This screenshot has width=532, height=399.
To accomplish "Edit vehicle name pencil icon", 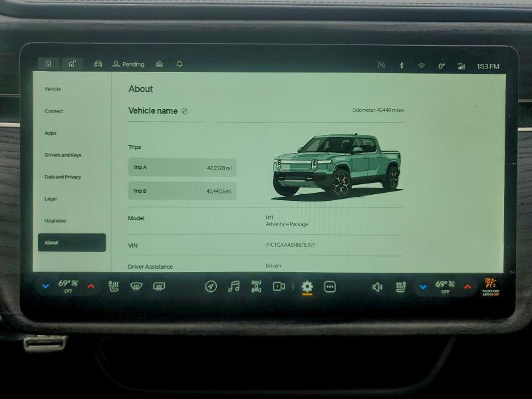I will point(184,111).
